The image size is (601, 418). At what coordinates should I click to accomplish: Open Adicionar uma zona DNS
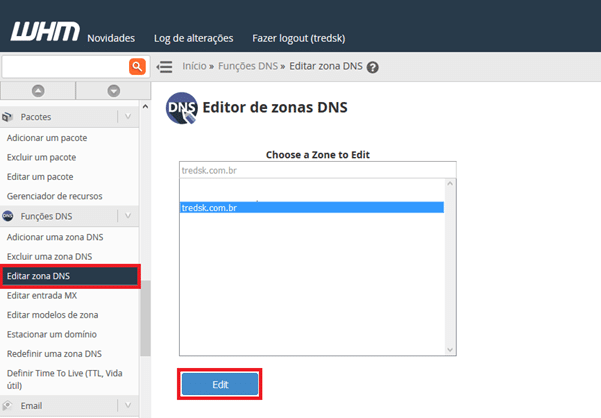(x=55, y=237)
